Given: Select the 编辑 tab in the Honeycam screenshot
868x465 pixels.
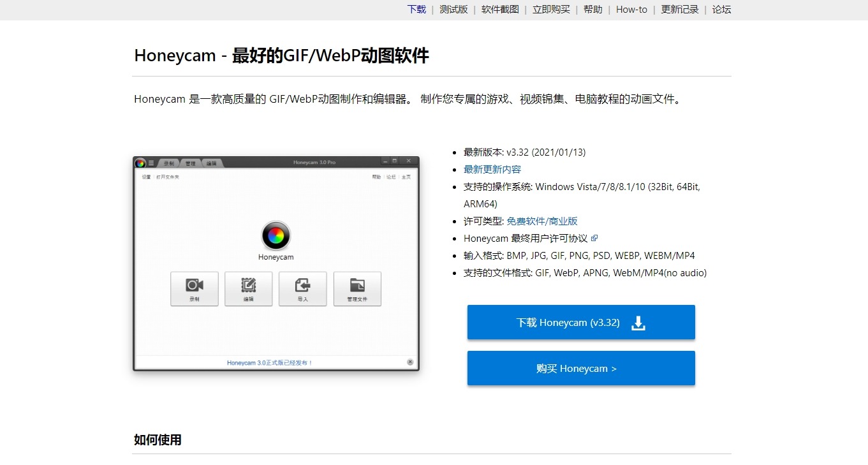Looking at the screenshot, I should click(211, 163).
